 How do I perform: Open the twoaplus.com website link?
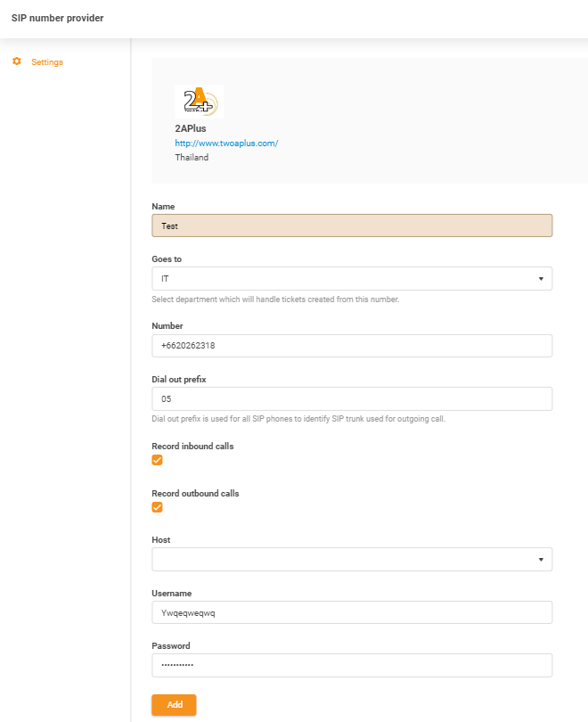227,143
